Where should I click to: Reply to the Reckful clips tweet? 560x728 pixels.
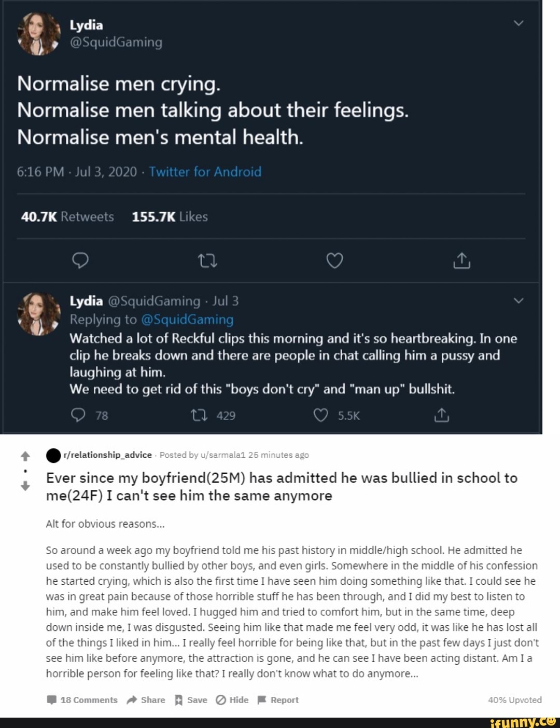pos(78,415)
